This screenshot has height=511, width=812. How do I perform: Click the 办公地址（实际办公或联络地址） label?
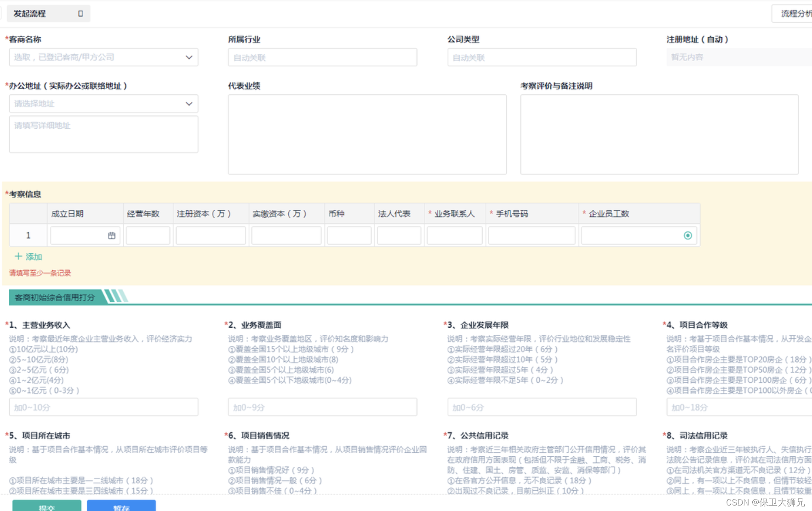click(68, 86)
